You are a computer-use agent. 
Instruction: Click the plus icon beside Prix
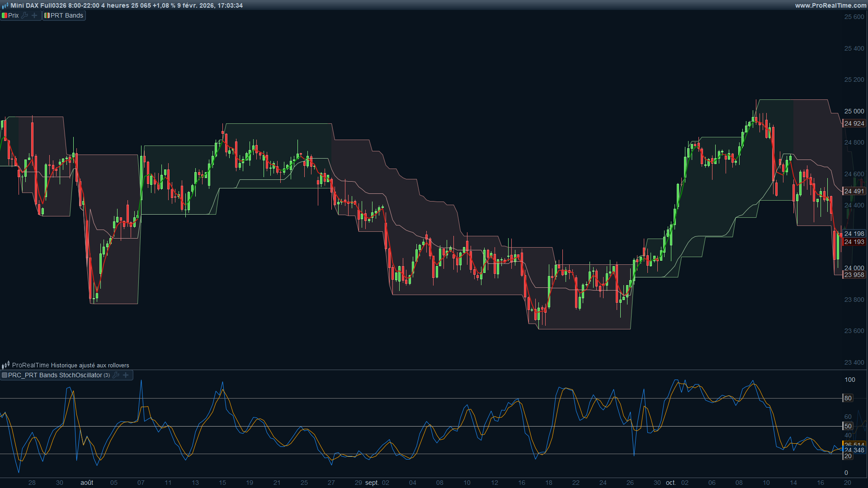point(34,15)
